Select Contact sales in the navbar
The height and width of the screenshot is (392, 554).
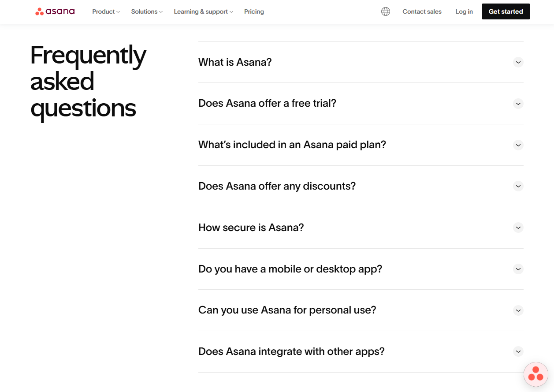tap(422, 11)
